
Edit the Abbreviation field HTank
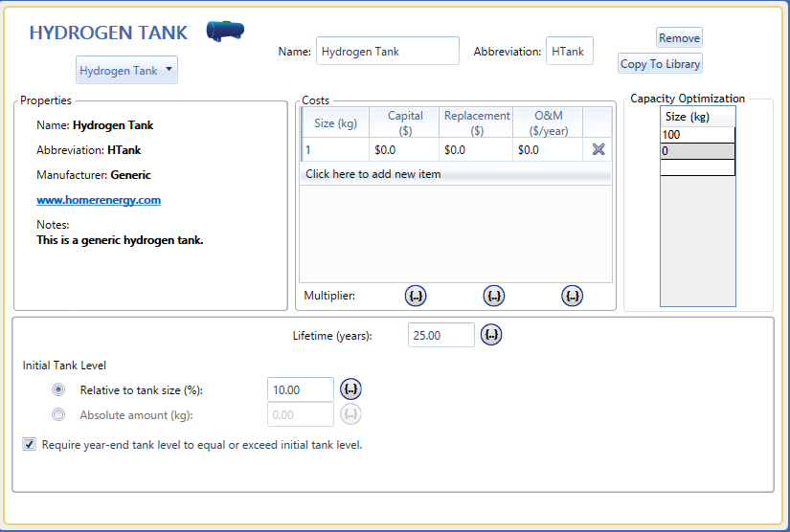[x=570, y=51]
